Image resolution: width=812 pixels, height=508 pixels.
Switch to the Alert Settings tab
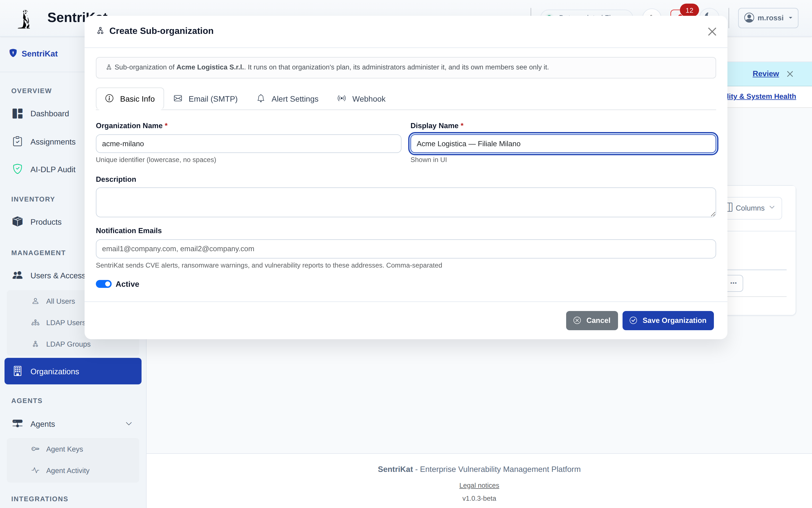(288, 99)
